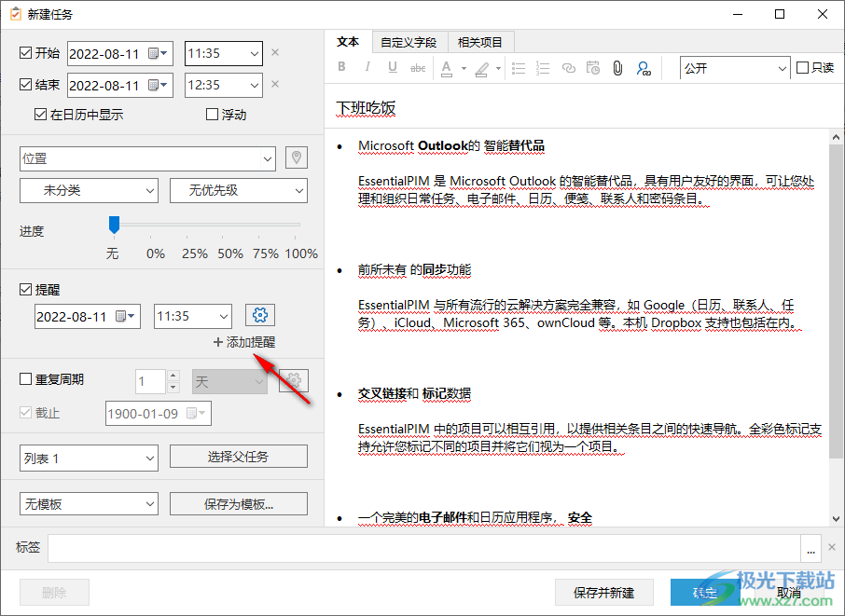Expand the highlight color dropdown arrow

(x=498, y=68)
